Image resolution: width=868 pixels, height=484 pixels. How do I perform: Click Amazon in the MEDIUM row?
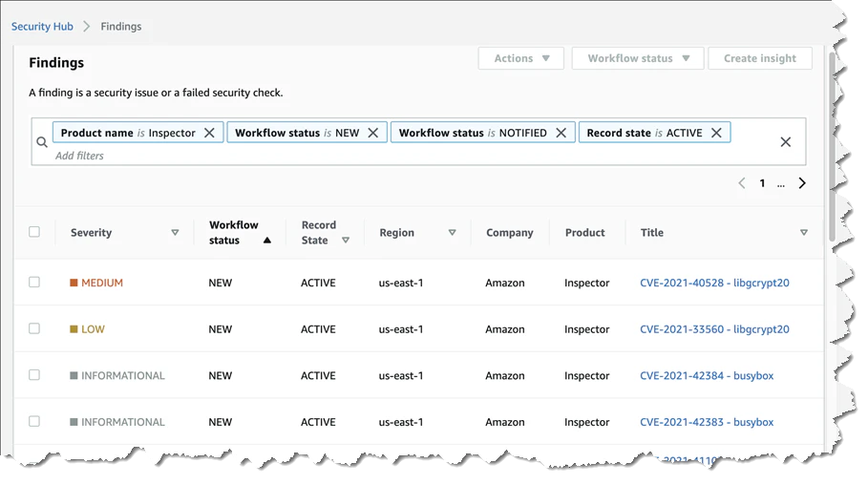(x=505, y=283)
